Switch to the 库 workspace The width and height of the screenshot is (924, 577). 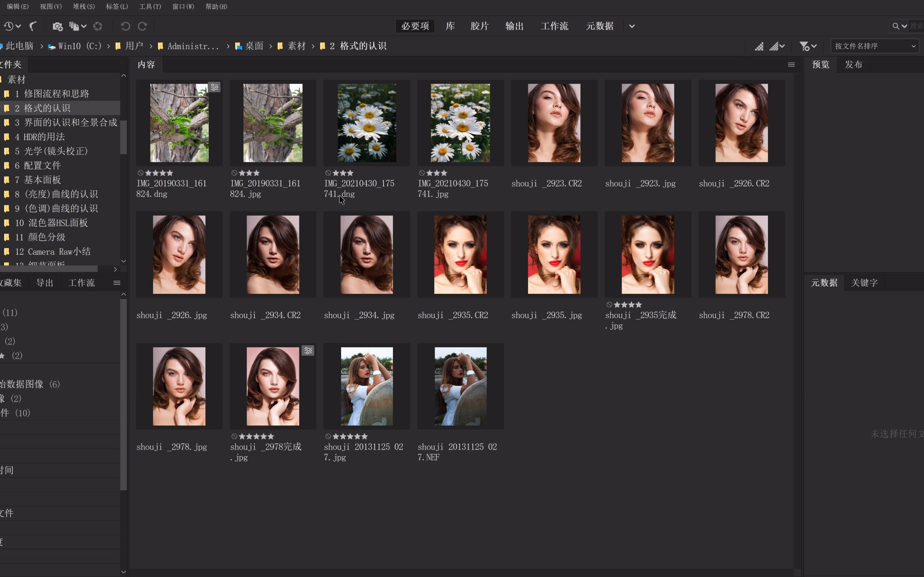(450, 26)
